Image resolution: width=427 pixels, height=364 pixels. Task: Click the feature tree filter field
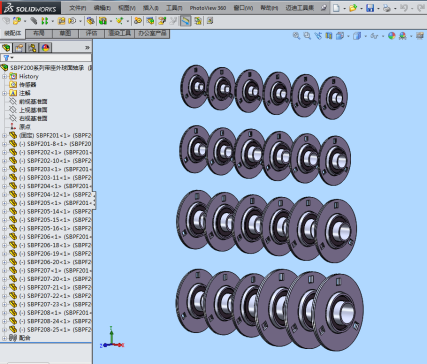click(x=46, y=58)
